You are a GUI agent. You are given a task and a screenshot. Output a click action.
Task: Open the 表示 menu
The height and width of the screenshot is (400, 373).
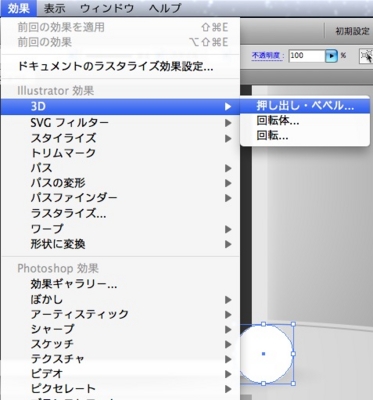click(x=55, y=8)
